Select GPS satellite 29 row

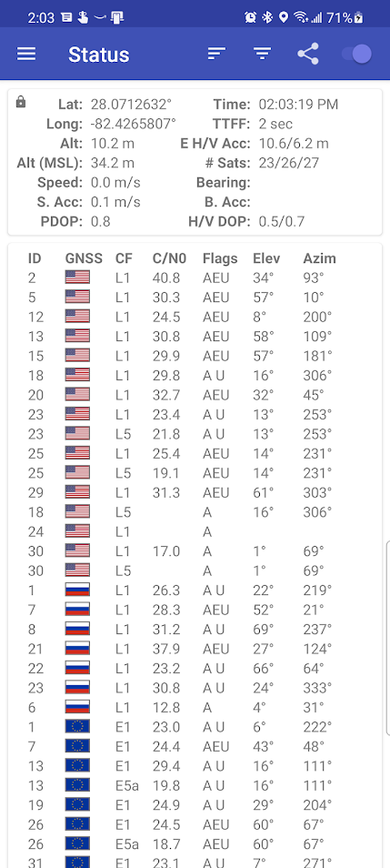click(x=195, y=492)
